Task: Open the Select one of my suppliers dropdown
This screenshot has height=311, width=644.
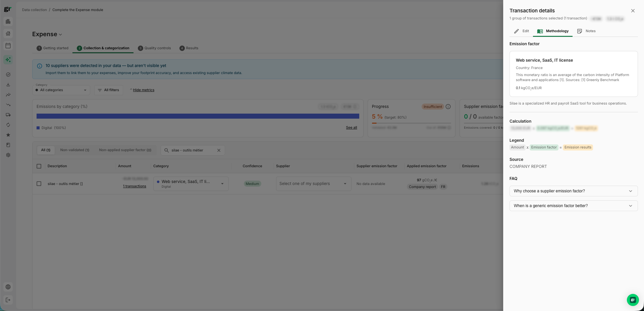Action: pyautogui.click(x=314, y=184)
